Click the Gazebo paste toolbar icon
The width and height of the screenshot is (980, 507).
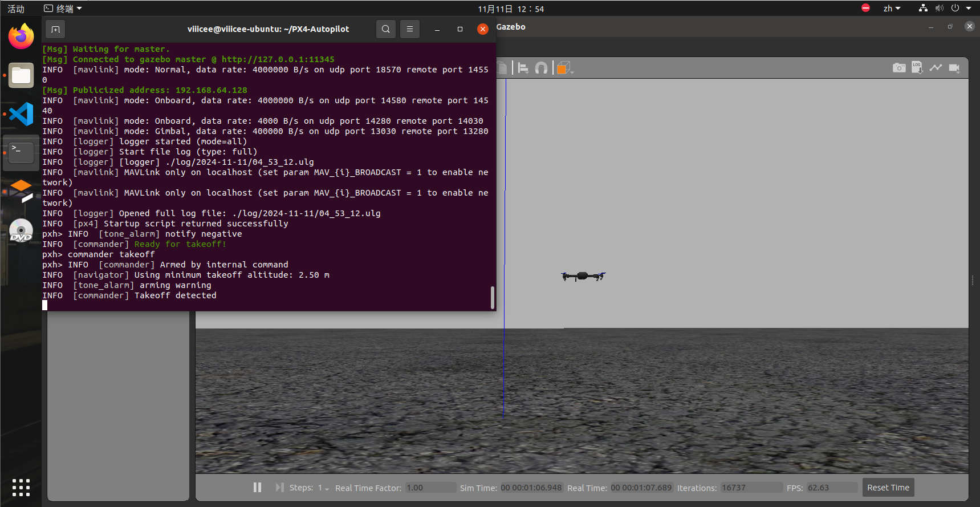click(x=502, y=68)
